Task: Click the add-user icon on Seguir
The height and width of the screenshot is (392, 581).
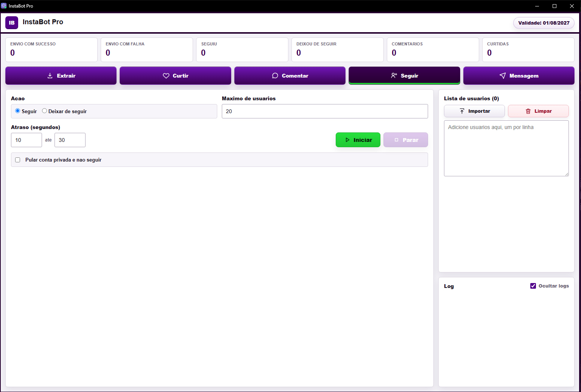Action: (x=394, y=76)
